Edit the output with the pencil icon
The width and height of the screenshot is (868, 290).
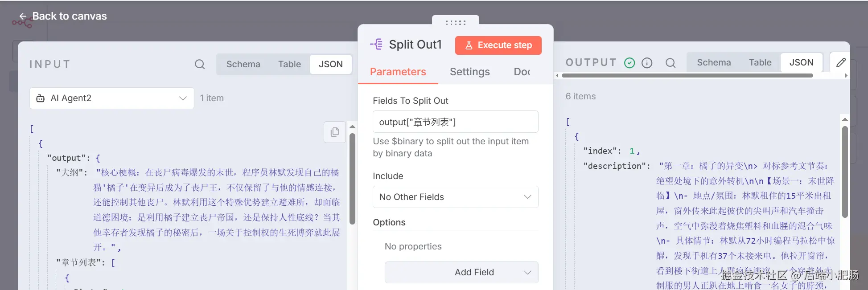(x=840, y=63)
